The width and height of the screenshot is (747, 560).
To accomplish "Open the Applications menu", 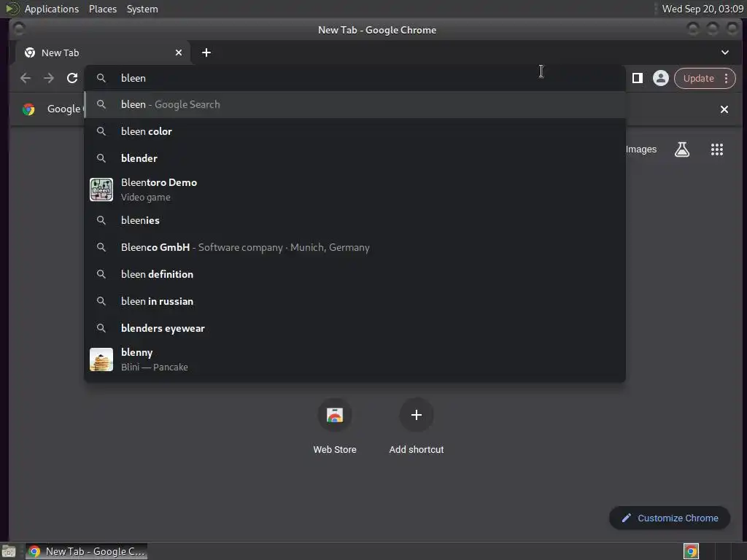I will 52,9.
